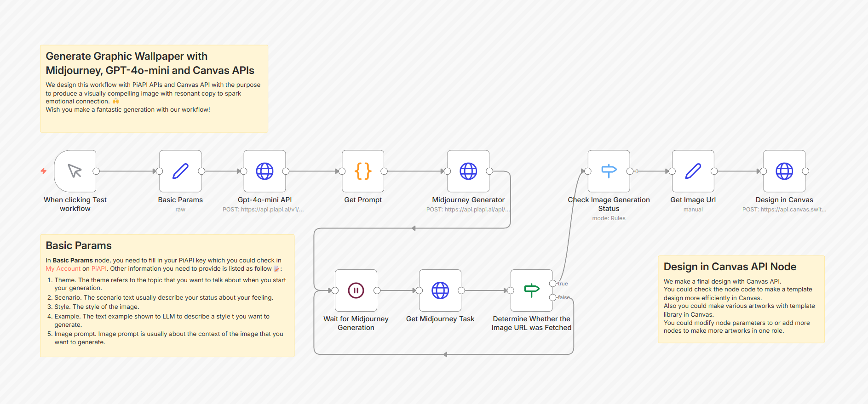Select the When clicking Test workflow trigger node
868x404 pixels.
point(75,171)
